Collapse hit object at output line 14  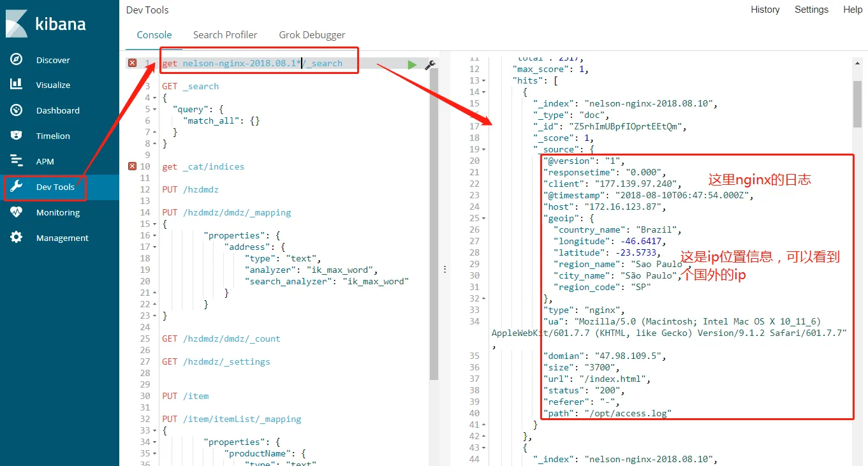coord(483,92)
